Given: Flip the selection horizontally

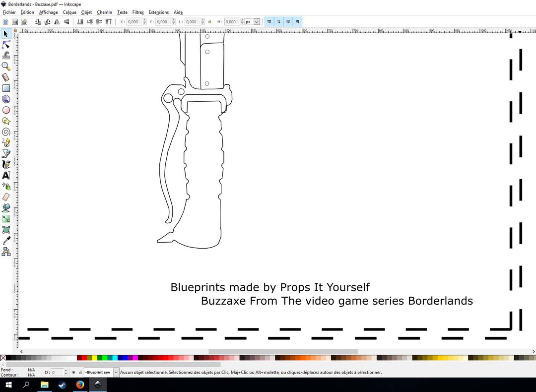Looking at the screenshot, I should click(56, 21).
